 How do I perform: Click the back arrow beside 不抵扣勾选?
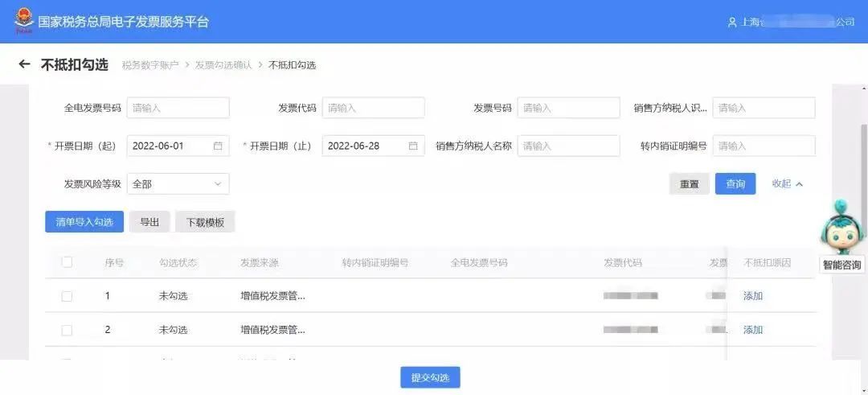tap(24, 64)
